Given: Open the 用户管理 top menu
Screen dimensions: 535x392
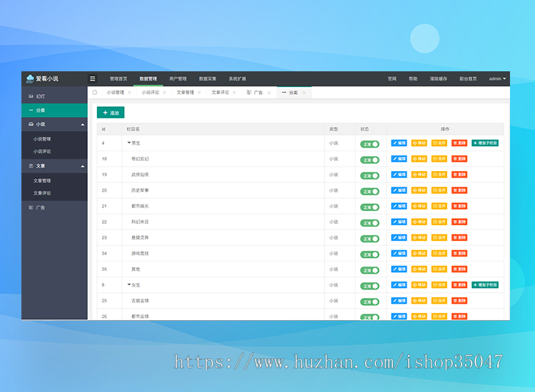Looking at the screenshot, I should coord(178,78).
